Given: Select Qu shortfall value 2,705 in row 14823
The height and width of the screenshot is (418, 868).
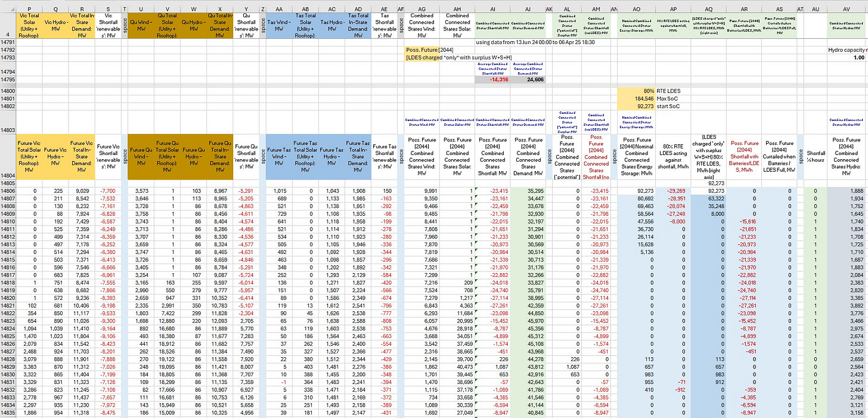Looking at the screenshot, I should coord(246,320).
